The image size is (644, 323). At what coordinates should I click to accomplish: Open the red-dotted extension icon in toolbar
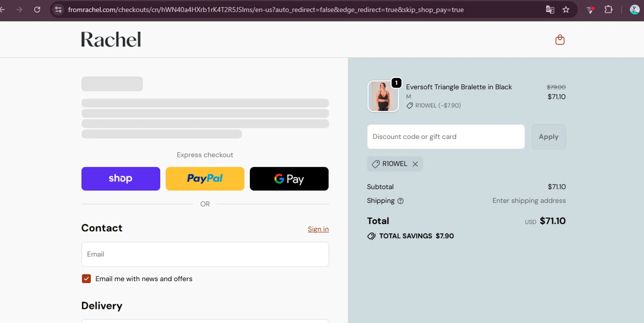coord(591,9)
